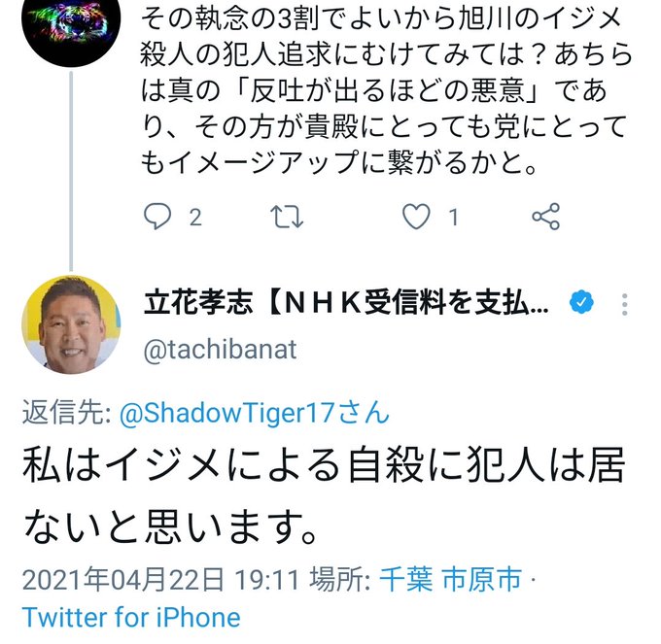
Task: Open the smiling man profile avatar
Action: pyautogui.click(x=71, y=324)
